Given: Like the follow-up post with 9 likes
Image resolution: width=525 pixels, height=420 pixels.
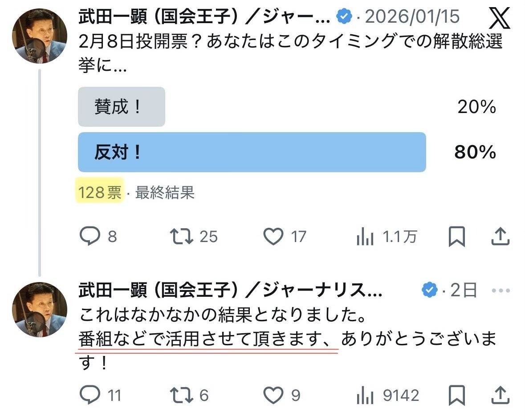Looking at the screenshot, I should tap(273, 395).
